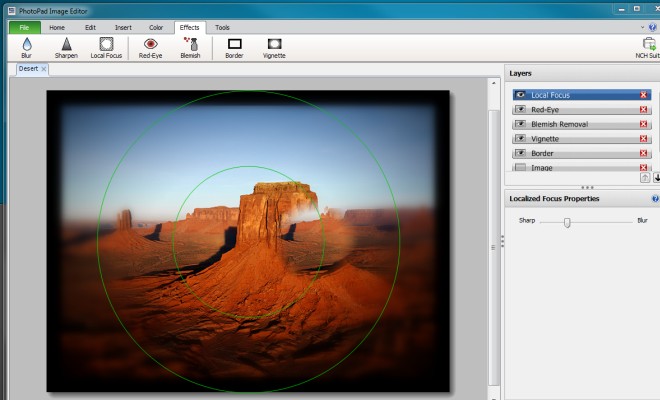
Task: Toggle visibility of Image layer
Action: pos(521,167)
